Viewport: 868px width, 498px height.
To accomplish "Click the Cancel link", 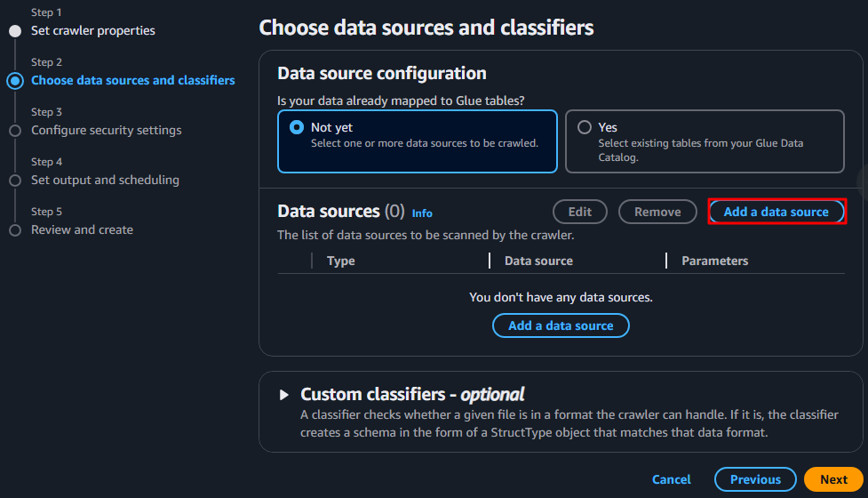I will pos(671,479).
